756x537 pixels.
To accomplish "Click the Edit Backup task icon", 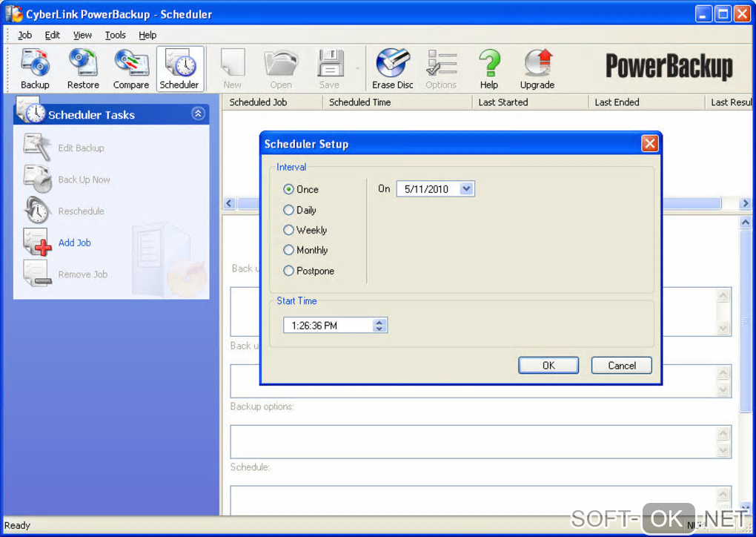I will (x=36, y=147).
